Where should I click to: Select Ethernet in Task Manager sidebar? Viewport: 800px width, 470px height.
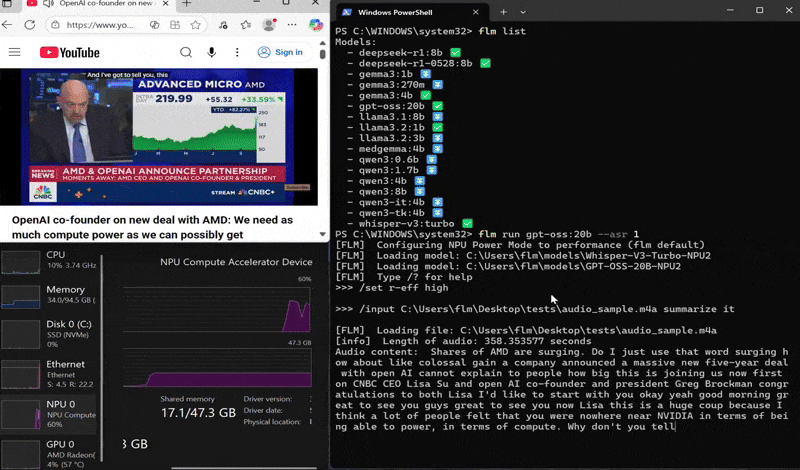(49, 374)
